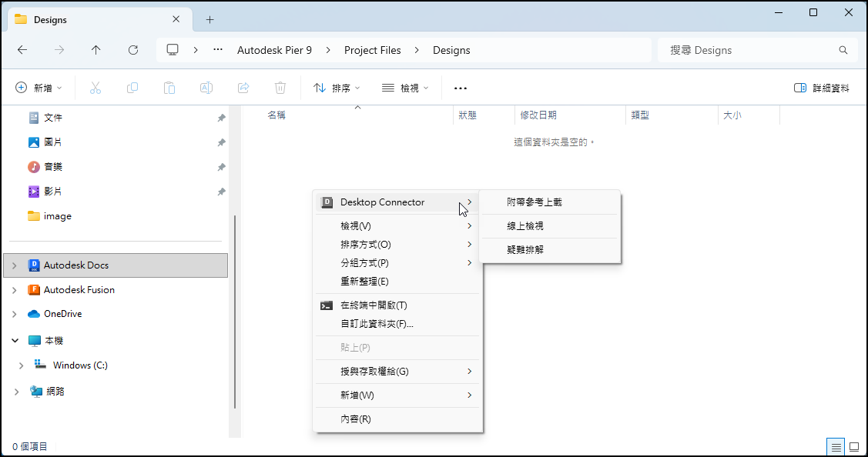Go forward with the right arrow
This screenshot has width=868, height=457.
(59, 50)
